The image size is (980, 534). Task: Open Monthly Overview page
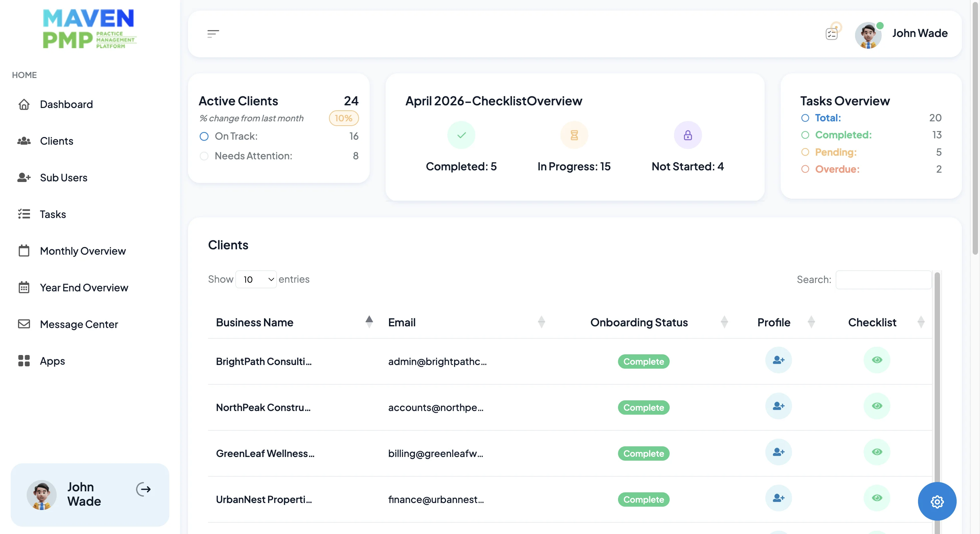pyautogui.click(x=83, y=251)
